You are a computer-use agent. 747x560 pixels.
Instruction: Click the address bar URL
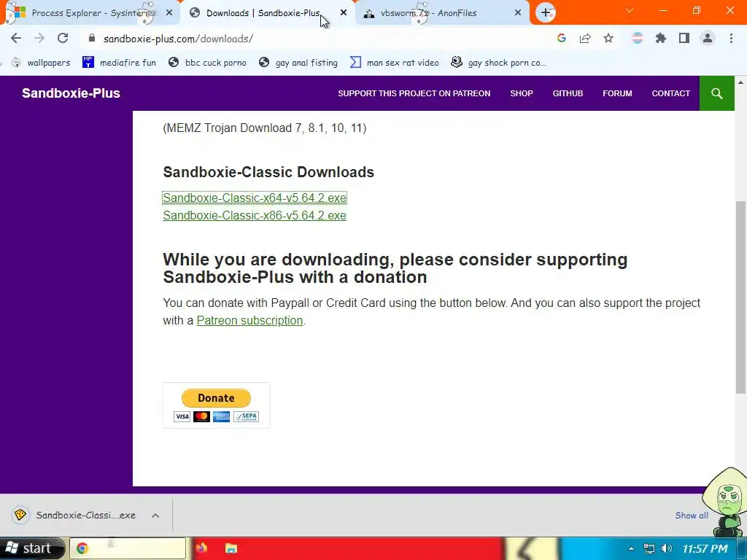click(x=178, y=39)
